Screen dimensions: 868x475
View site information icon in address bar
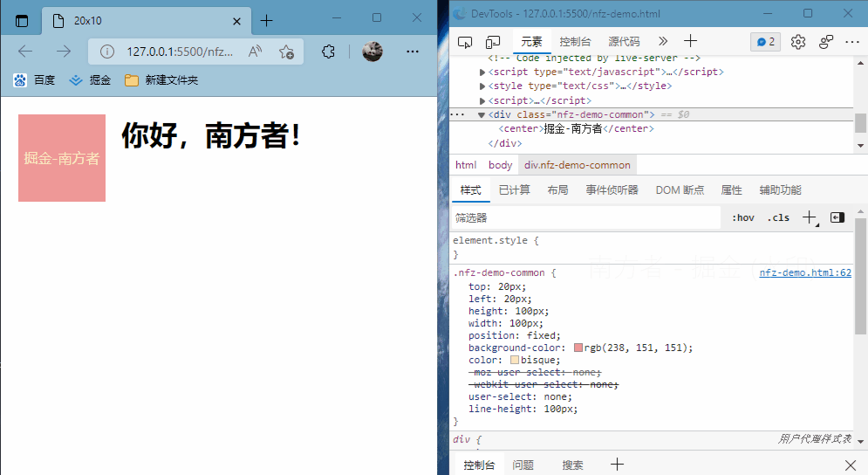[106, 52]
